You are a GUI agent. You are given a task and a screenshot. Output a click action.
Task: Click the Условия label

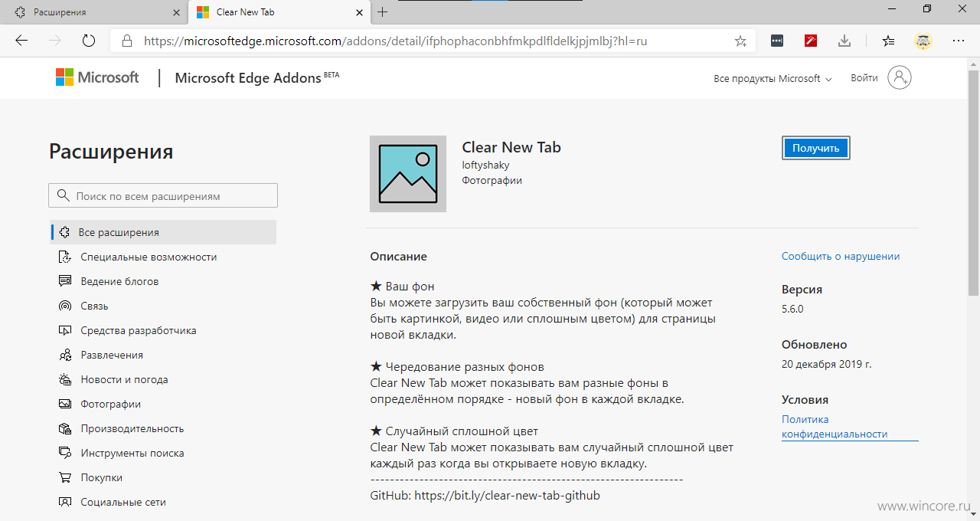coord(805,400)
